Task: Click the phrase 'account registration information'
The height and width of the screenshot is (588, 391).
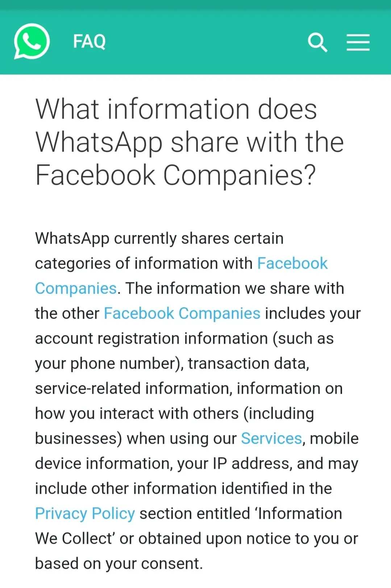Action: click(151, 339)
